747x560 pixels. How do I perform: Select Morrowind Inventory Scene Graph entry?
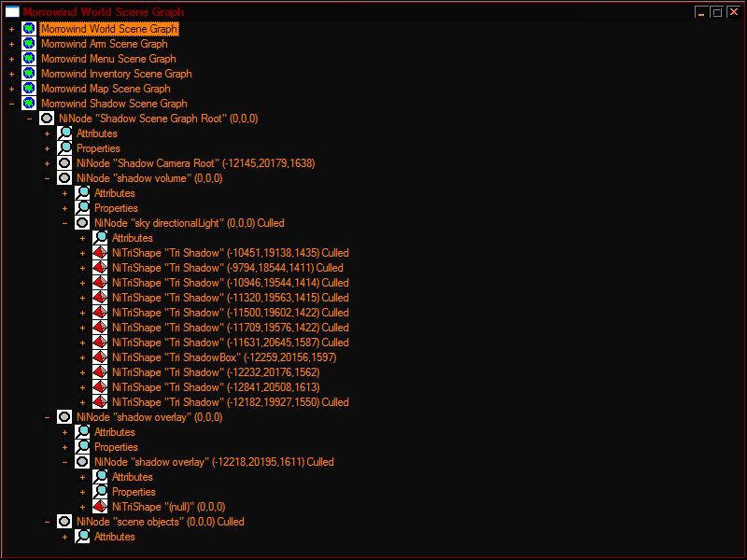coord(117,74)
